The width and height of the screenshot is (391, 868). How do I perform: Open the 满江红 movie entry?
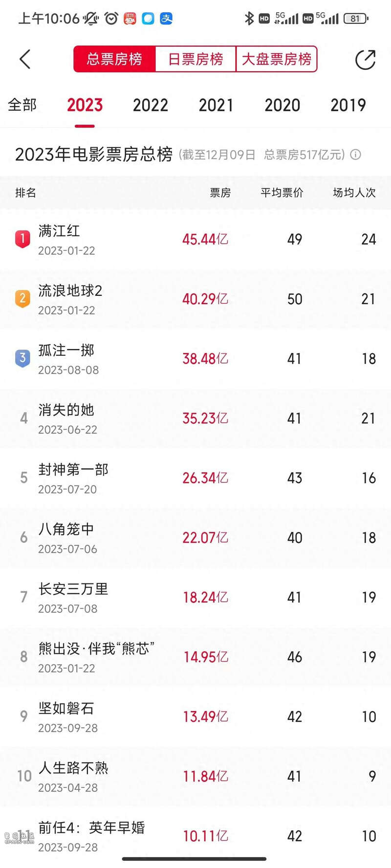coord(59,231)
